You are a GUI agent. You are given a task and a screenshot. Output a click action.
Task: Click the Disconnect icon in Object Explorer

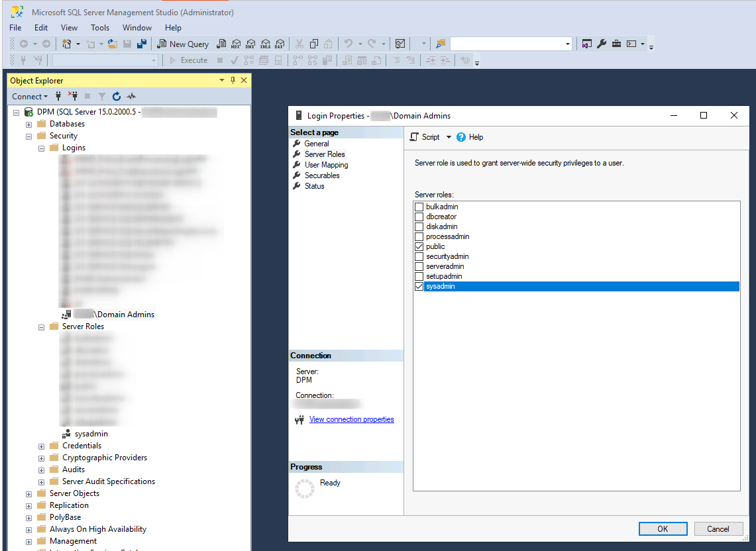click(x=73, y=96)
